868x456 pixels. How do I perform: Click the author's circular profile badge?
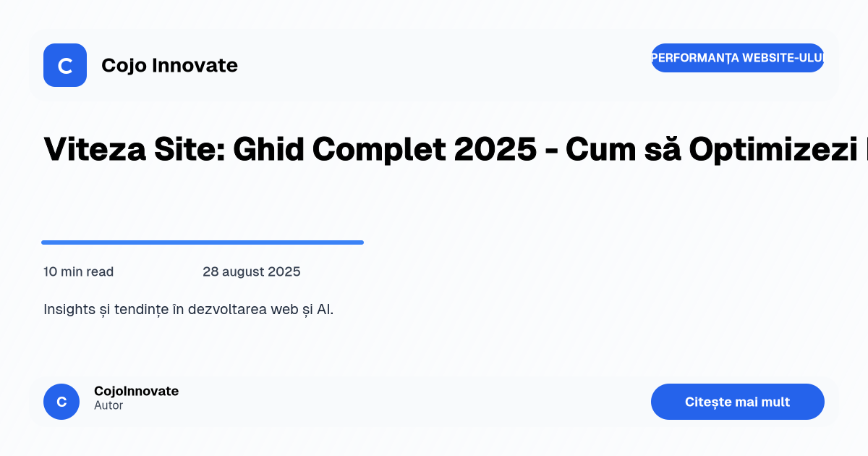pos(61,402)
